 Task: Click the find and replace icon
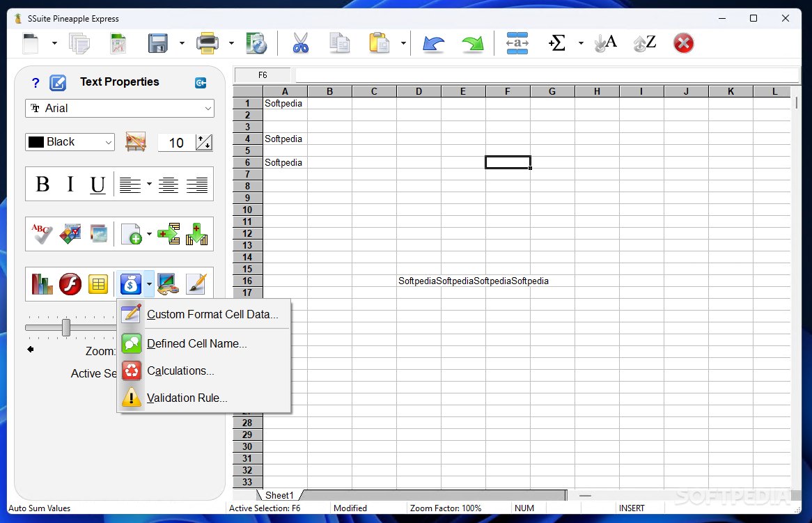tap(517, 43)
